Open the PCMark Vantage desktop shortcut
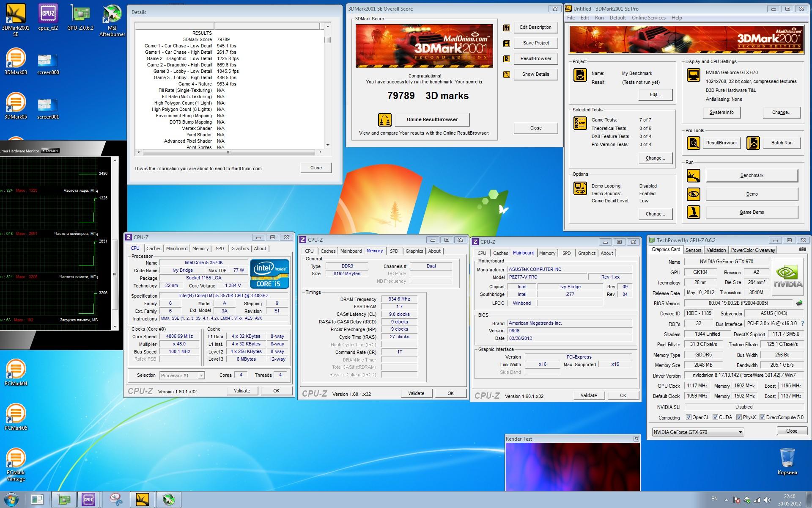812x508 pixels. [x=16, y=464]
